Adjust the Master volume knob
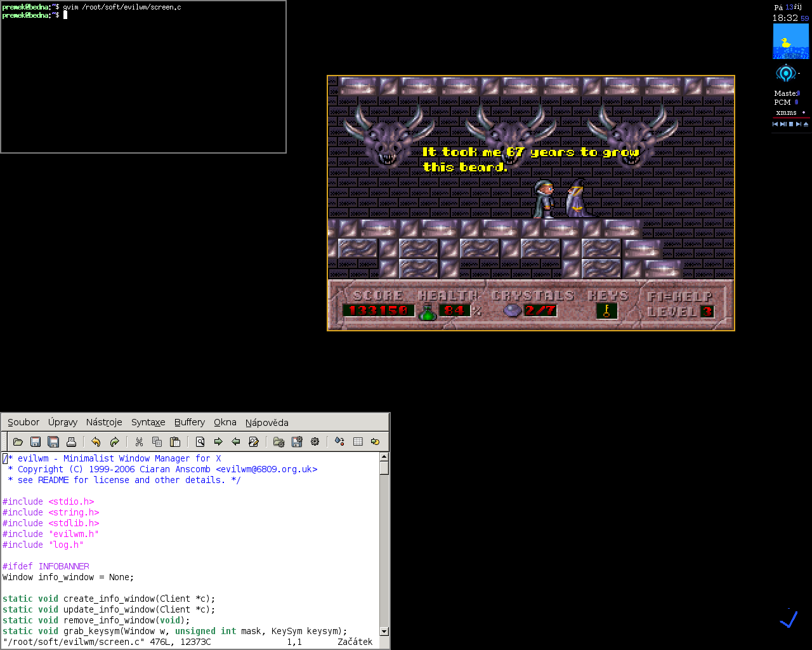The height and width of the screenshot is (650, 812). coord(798,93)
